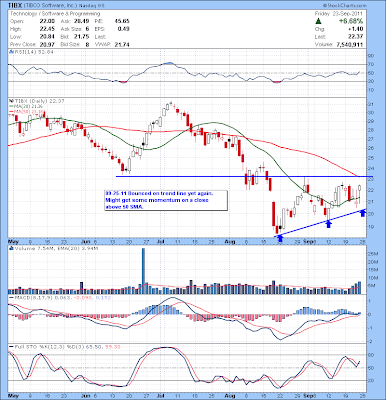The height and width of the screenshot is (400, 386).
Task: Click the red MA(50) legend entry
Action: (x=27, y=111)
